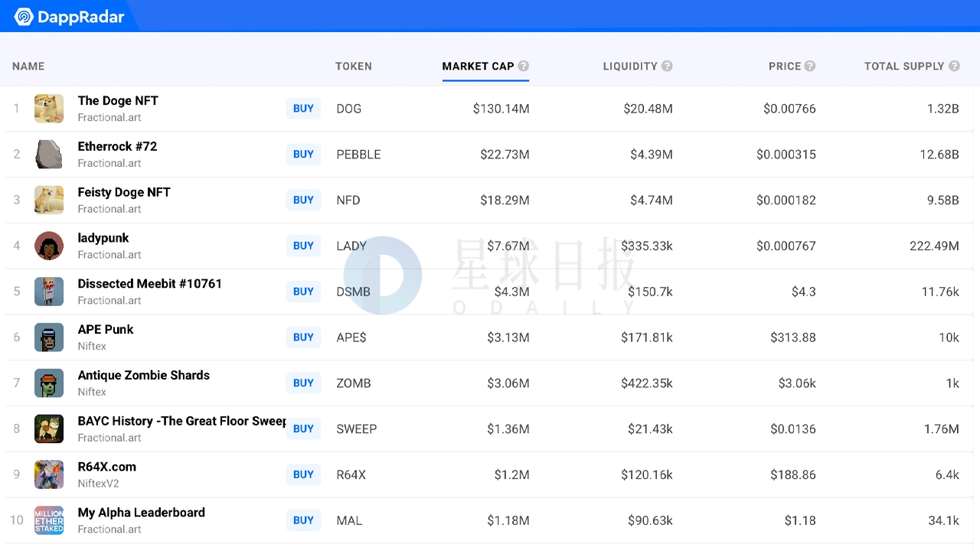The width and height of the screenshot is (980, 551).
Task: Select the $1.2M market cap value
Action: coord(511,474)
